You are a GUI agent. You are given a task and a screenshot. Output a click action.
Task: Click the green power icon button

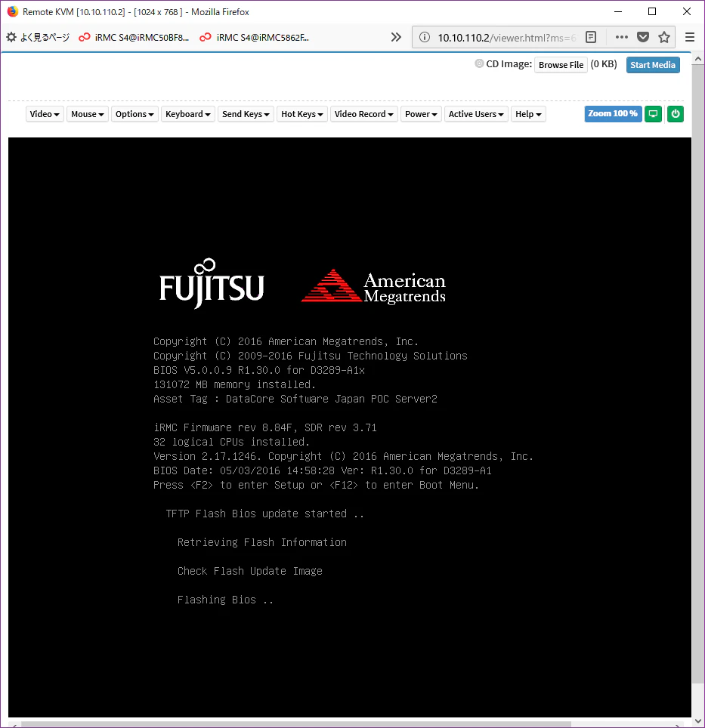676,114
